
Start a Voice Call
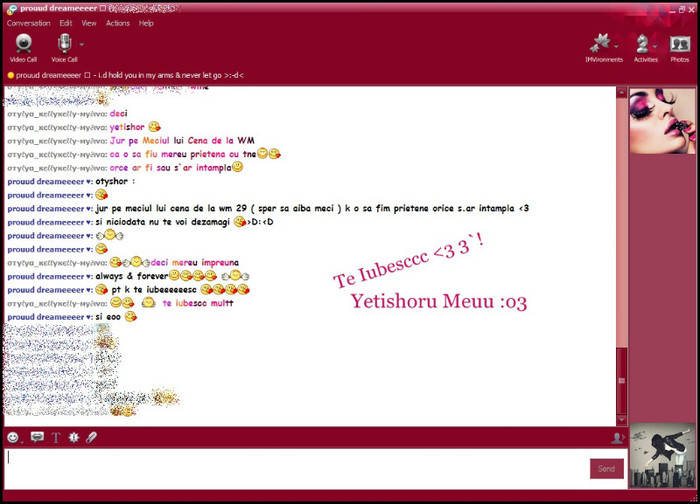[64, 46]
